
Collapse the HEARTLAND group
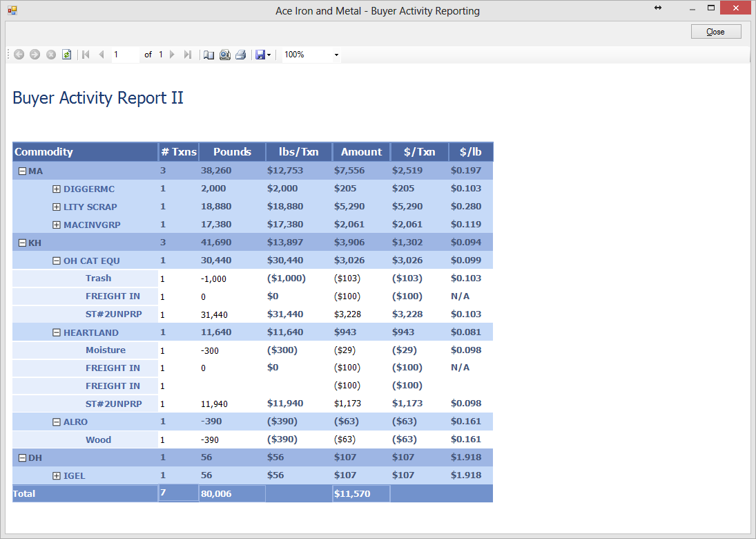(57, 333)
